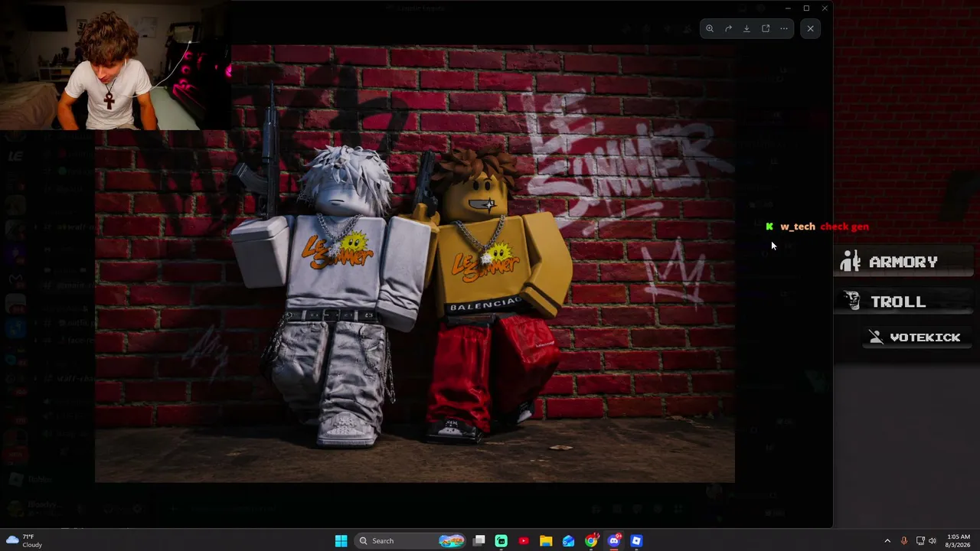Click the microphone icon in system tray

point(904,541)
